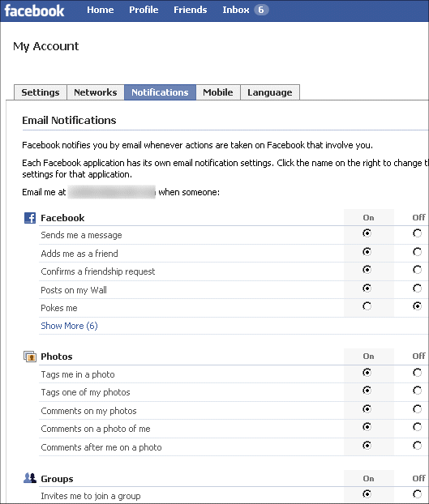Turn on Tags one of my photos
429x504 pixels.
pos(367,391)
